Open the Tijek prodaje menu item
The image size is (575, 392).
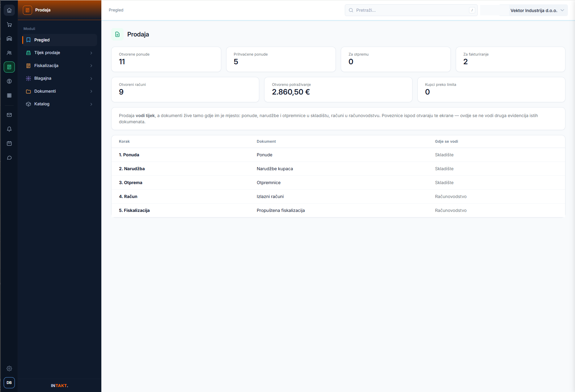point(60,53)
